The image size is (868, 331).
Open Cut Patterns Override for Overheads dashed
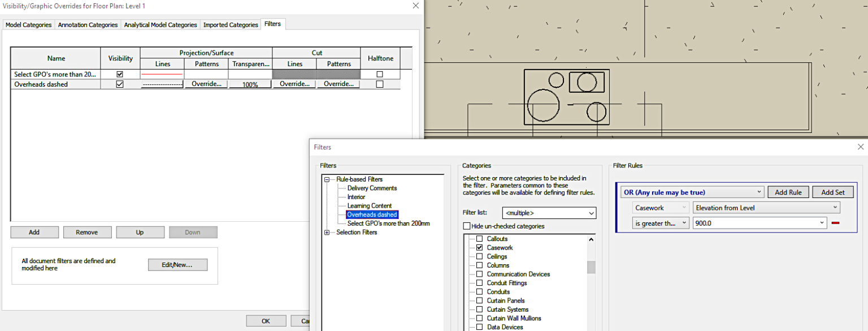click(338, 84)
